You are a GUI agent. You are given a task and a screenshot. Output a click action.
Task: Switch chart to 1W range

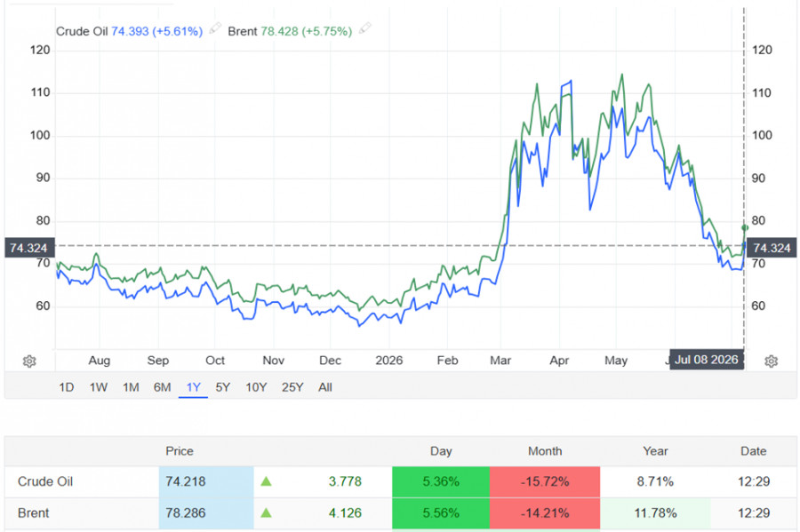click(99, 387)
